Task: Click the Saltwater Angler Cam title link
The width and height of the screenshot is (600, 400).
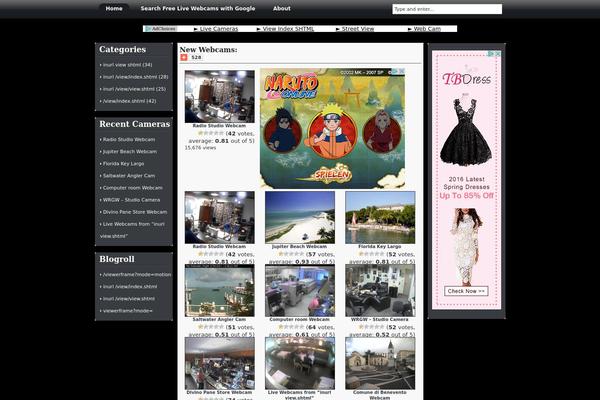Action: pyautogui.click(x=219, y=319)
